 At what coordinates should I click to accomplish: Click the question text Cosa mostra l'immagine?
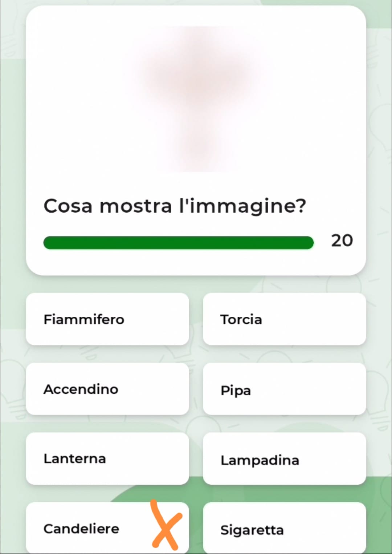pos(175,206)
